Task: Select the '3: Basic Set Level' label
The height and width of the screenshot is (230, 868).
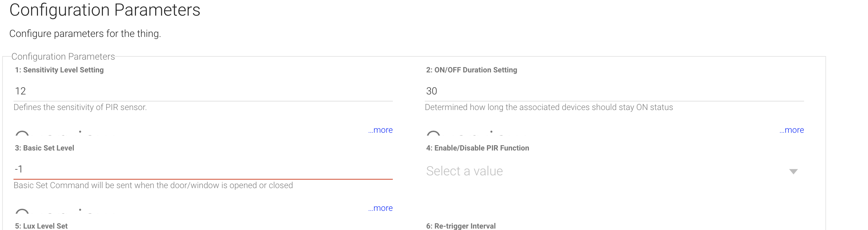Action: click(44, 148)
